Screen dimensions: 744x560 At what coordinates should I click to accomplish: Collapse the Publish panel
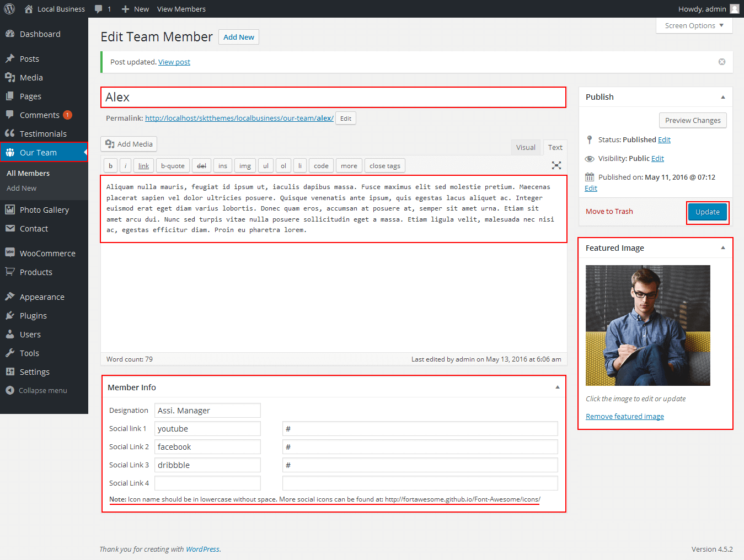pos(722,97)
